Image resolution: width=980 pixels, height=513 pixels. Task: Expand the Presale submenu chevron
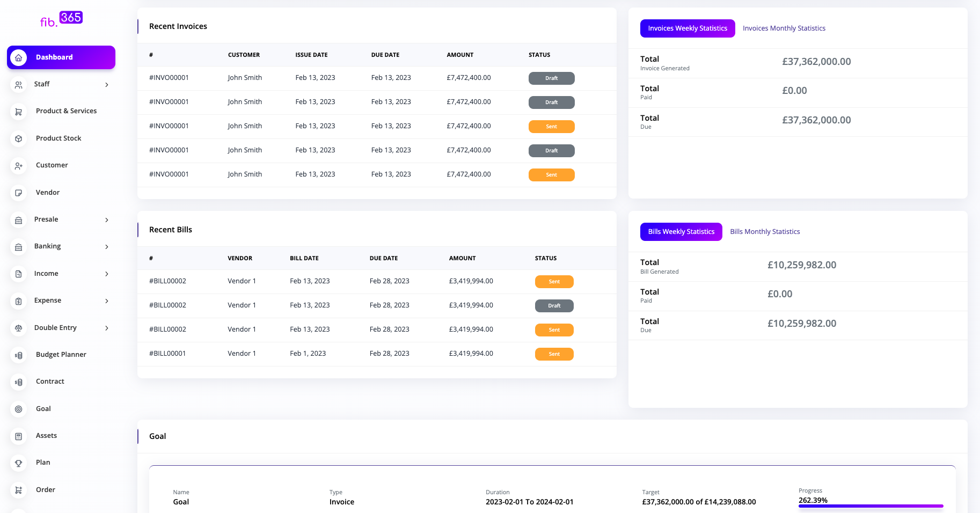click(x=107, y=220)
